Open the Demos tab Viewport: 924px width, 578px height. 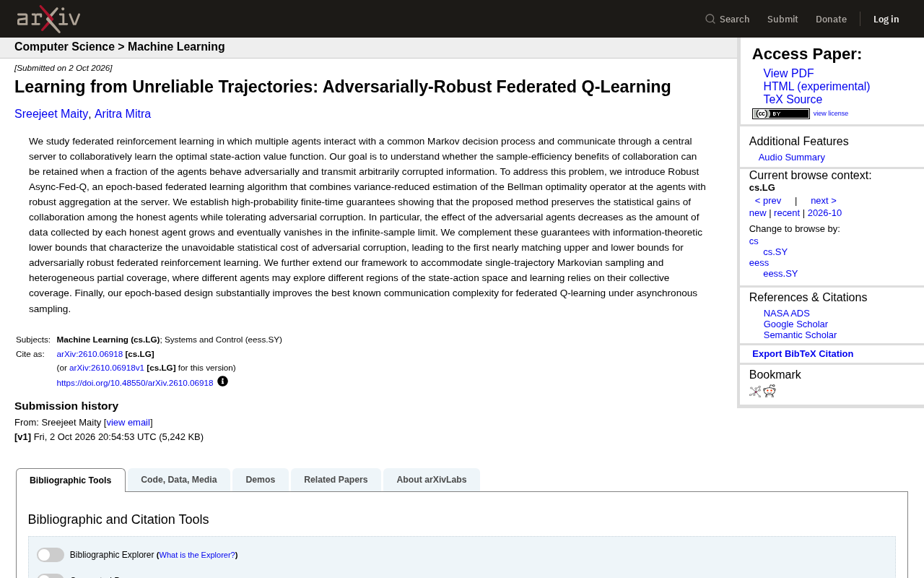tap(261, 480)
